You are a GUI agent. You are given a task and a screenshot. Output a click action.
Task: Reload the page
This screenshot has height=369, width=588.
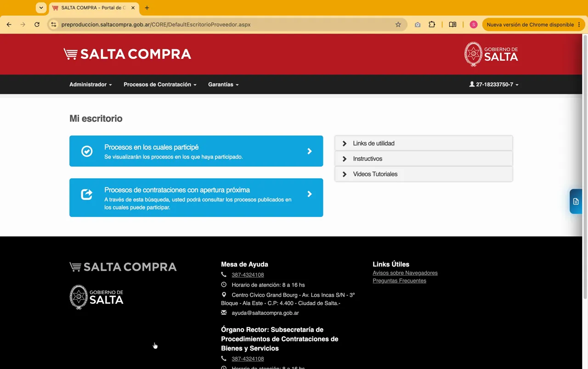click(37, 24)
